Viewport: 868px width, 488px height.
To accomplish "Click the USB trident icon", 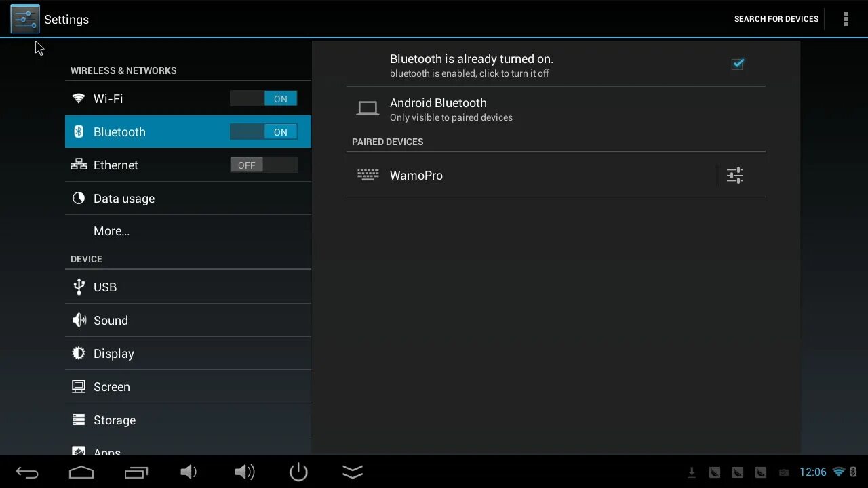I will pos(79,286).
